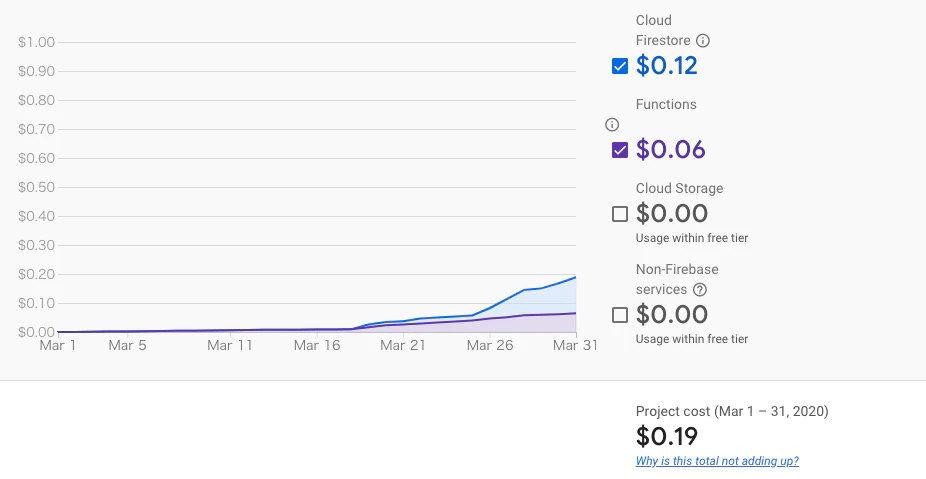Open the Cloud Firestore info icon

click(x=702, y=41)
